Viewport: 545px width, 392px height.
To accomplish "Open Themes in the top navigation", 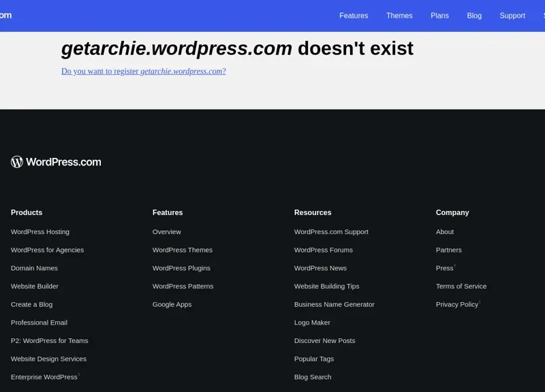I will point(399,16).
